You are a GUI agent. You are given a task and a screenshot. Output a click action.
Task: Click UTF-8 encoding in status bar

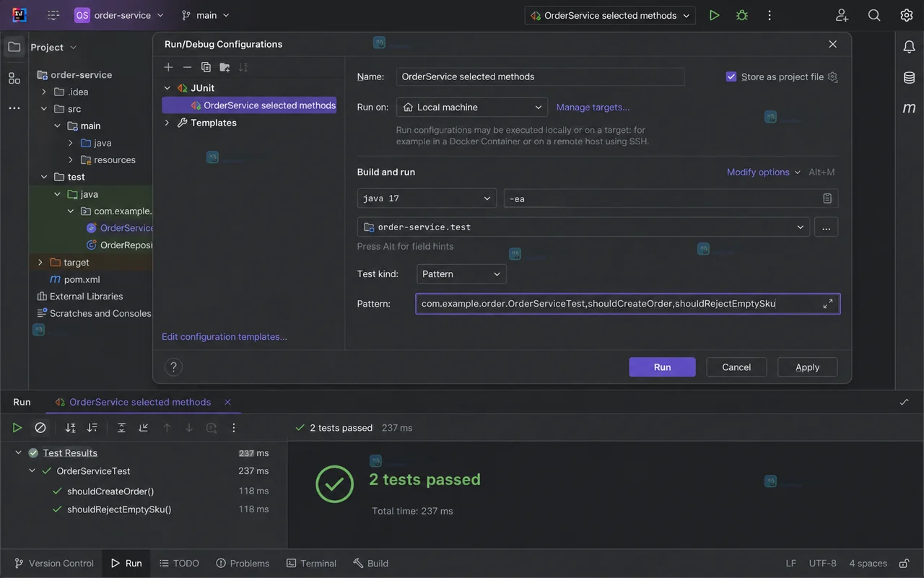coord(823,564)
